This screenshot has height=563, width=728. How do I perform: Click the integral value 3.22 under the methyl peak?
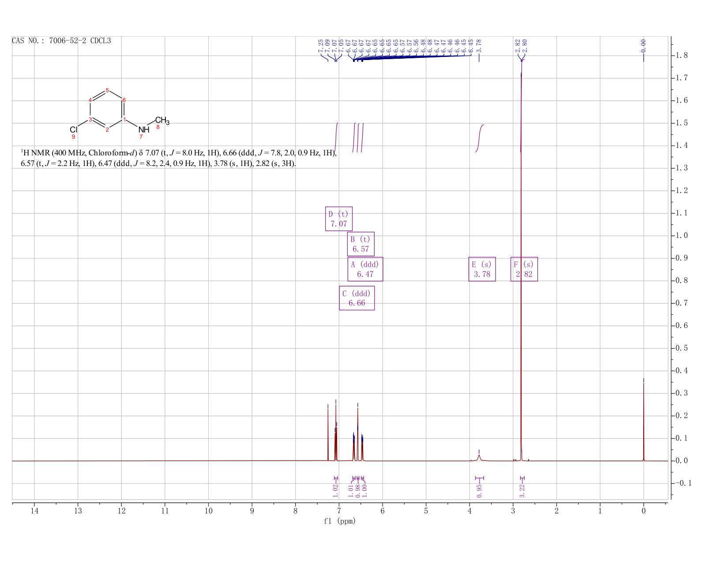(522, 490)
